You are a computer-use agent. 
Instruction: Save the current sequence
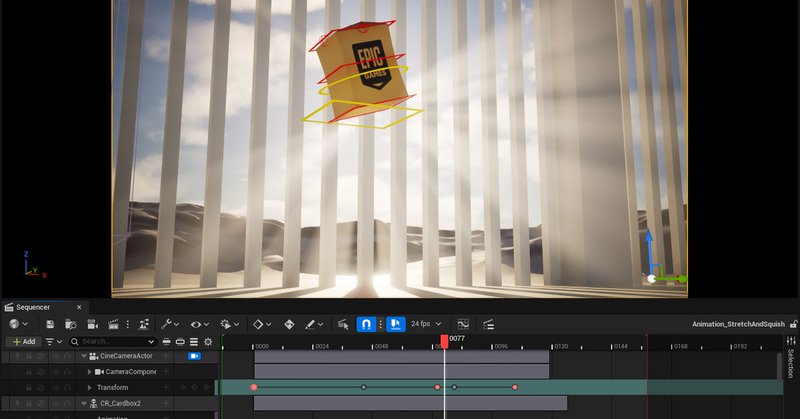pyautogui.click(x=50, y=324)
